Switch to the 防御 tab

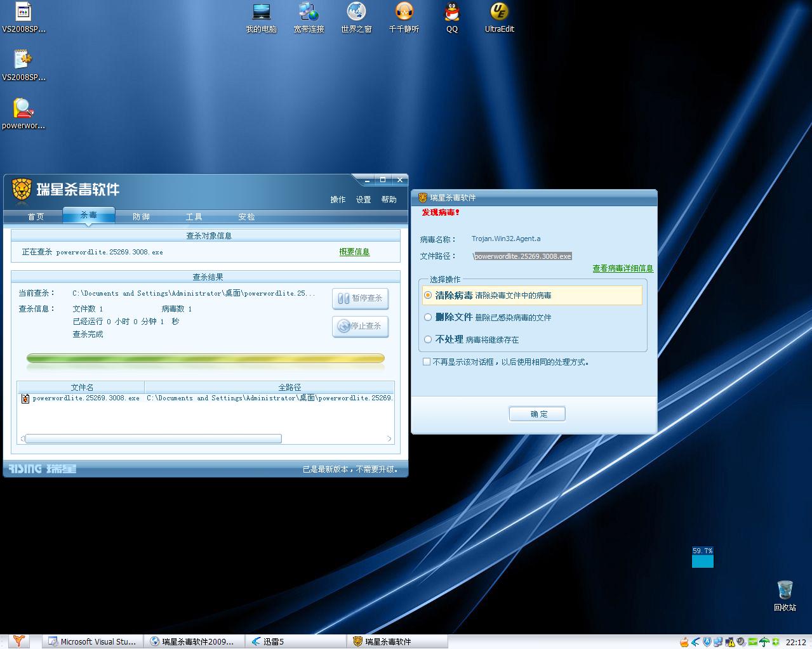(x=141, y=216)
